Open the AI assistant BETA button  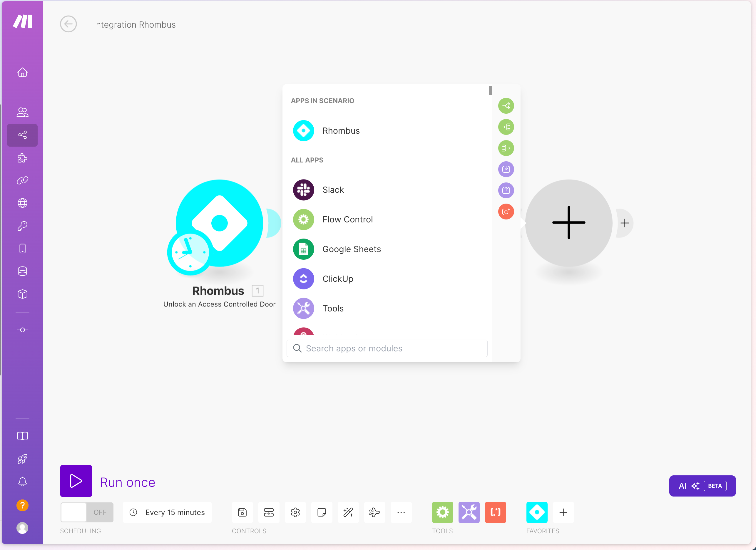[702, 486]
